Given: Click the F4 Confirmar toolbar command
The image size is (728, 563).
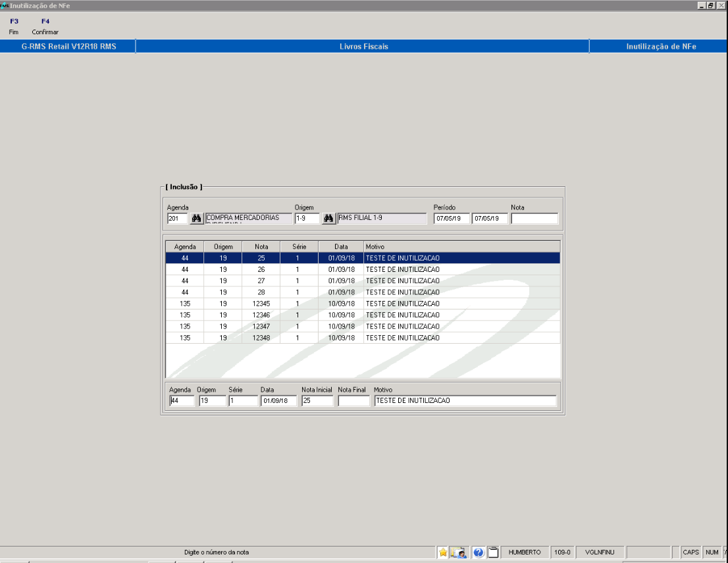Looking at the screenshot, I should [x=45, y=26].
